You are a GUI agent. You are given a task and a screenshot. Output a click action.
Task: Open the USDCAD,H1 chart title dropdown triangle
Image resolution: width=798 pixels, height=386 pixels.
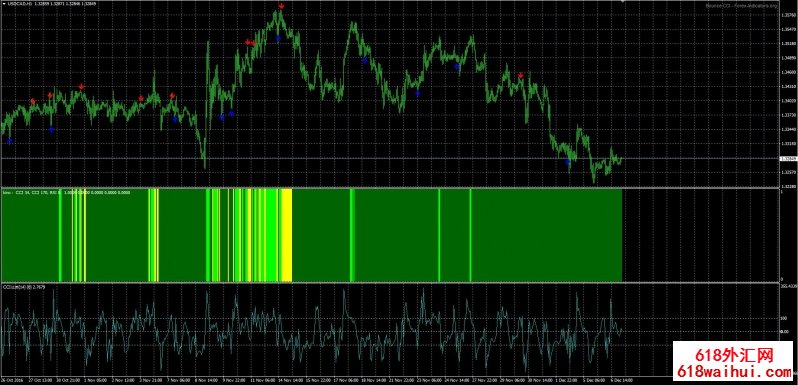(3, 4)
